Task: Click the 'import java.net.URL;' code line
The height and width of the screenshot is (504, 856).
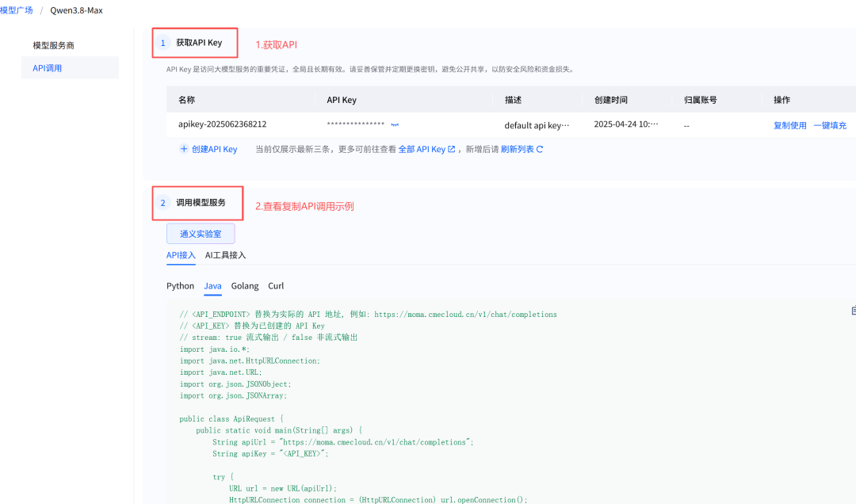Action: pyautogui.click(x=220, y=372)
